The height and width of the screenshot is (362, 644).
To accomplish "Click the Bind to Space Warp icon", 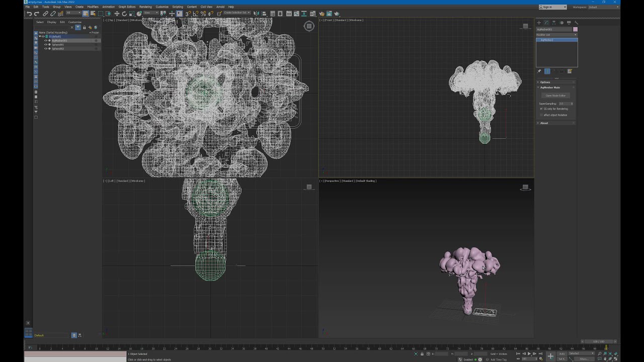I will [60, 14].
